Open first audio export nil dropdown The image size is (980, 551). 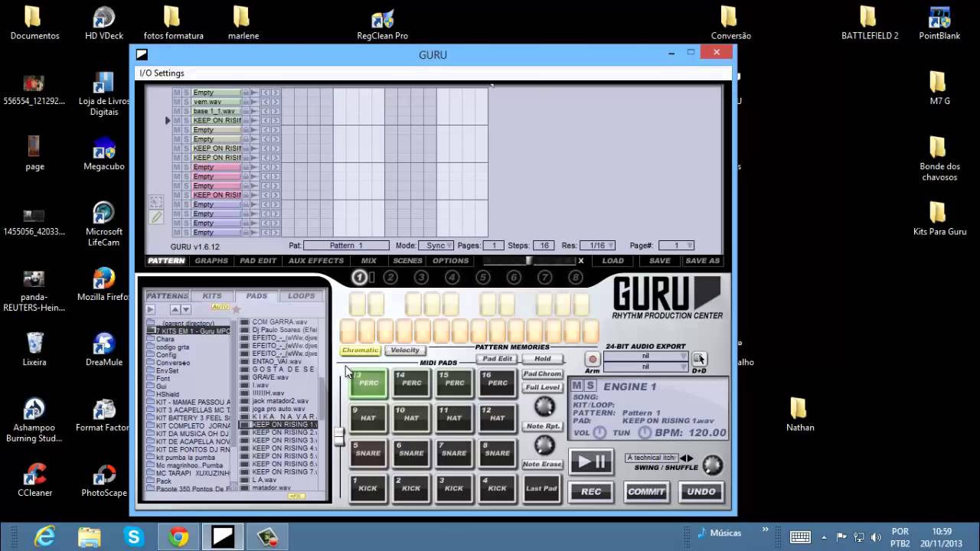click(x=645, y=357)
